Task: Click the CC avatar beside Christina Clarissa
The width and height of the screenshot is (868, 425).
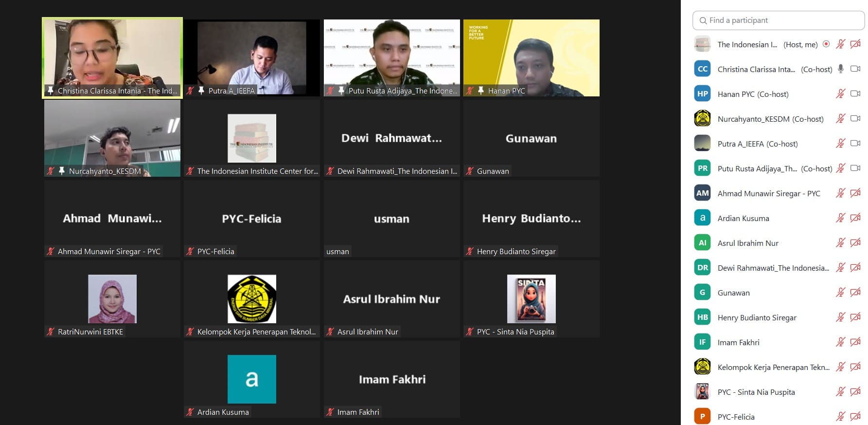Action: point(702,69)
